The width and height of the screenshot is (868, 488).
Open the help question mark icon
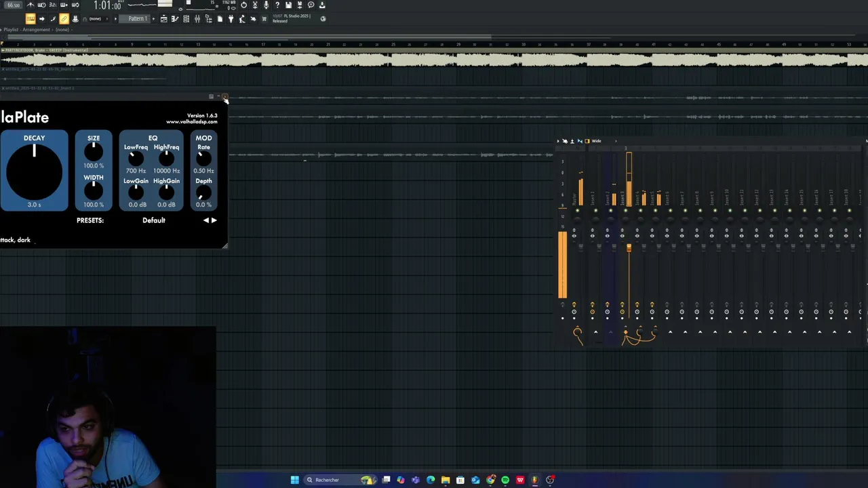coord(277,5)
